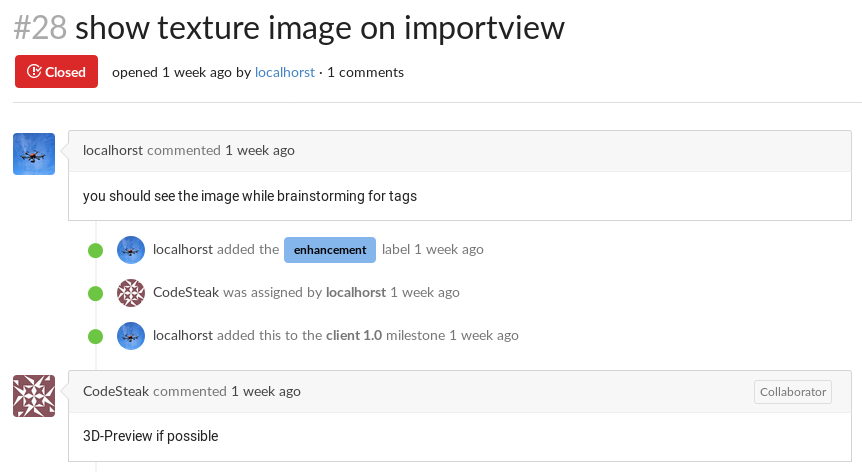Click the red Closed status badge
Screen dimensions: 862x472
click(x=56, y=71)
